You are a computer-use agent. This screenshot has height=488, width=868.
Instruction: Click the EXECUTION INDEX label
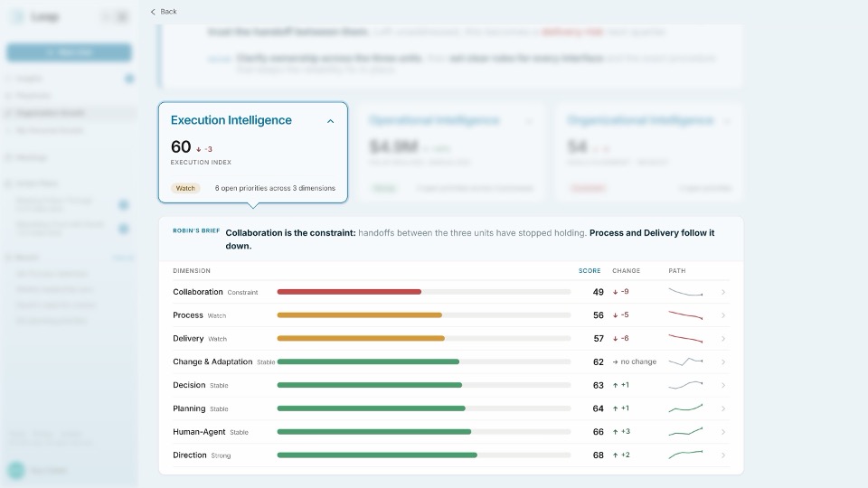tap(201, 162)
